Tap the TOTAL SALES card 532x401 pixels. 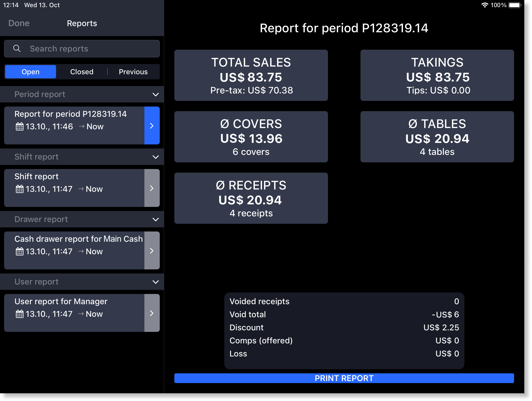[x=251, y=75]
